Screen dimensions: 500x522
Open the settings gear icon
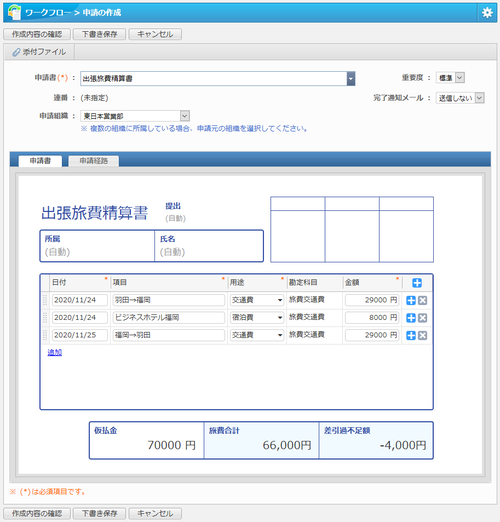(x=487, y=13)
